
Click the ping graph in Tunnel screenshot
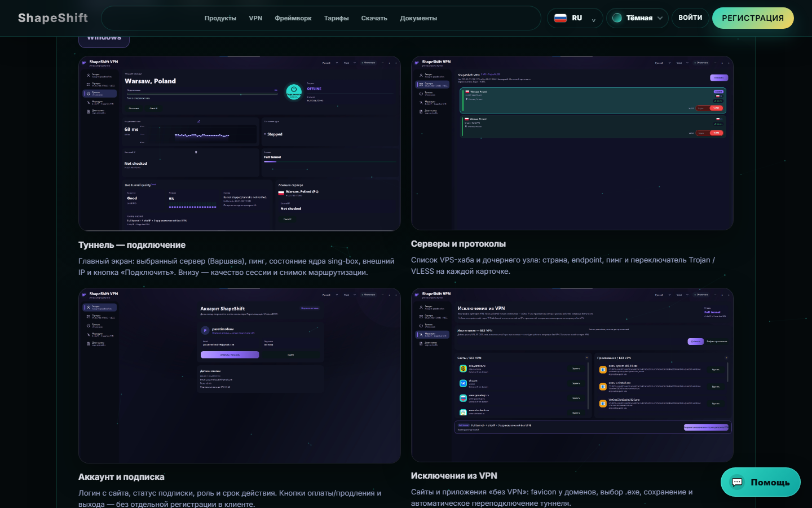pos(202,135)
